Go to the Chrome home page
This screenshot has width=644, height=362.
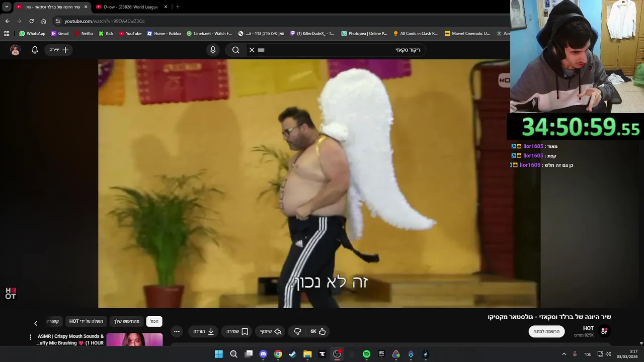[43, 21]
